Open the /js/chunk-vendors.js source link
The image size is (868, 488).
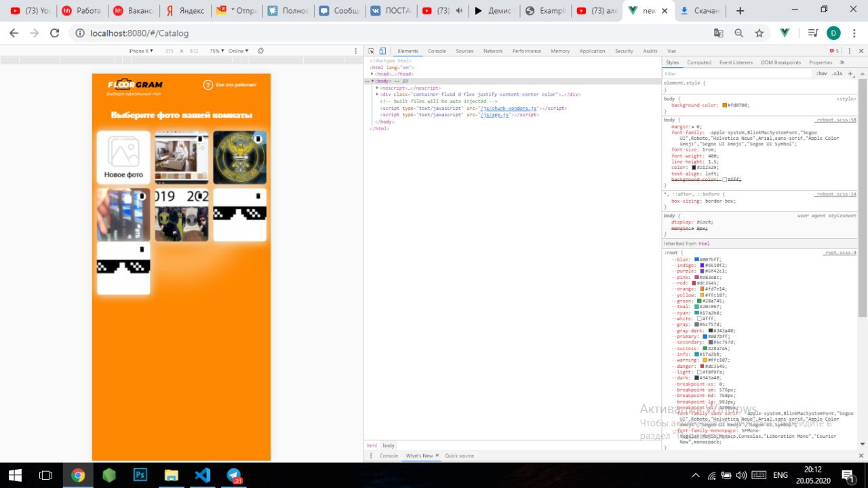pos(509,108)
